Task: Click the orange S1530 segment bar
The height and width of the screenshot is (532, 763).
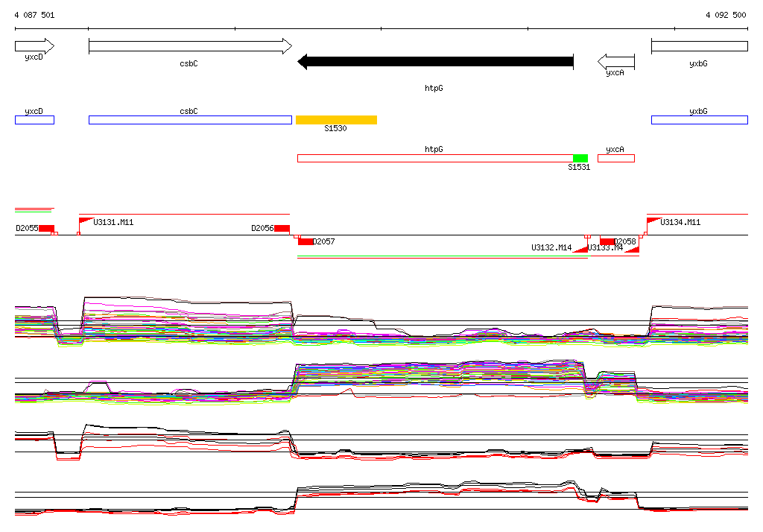Action: tap(336, 120)
